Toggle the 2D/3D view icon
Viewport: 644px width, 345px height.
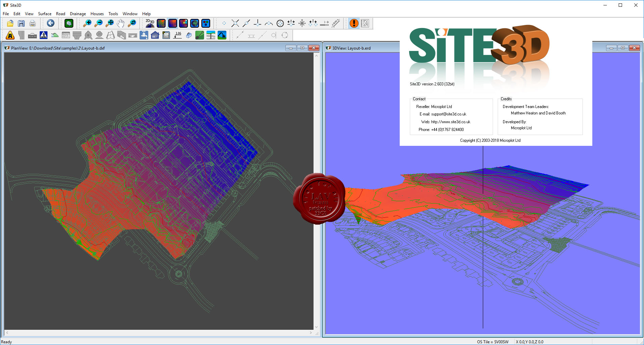(150, 23)
